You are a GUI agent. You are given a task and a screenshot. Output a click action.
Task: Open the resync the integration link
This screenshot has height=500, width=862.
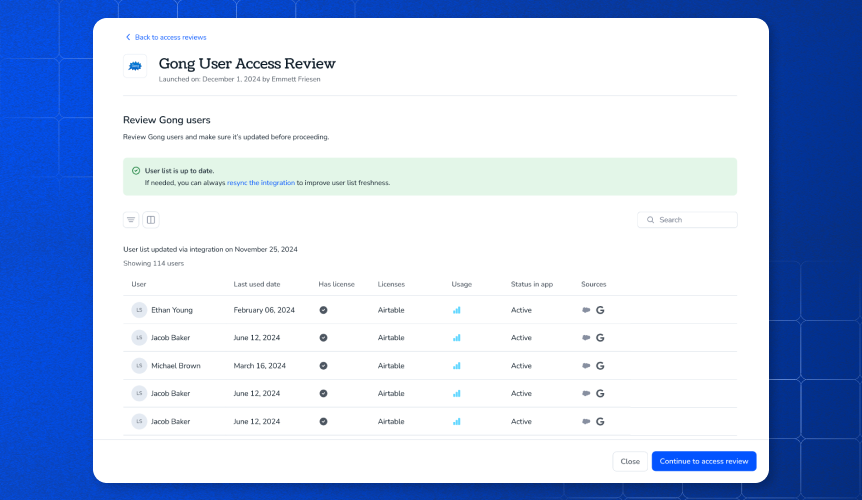point(261,183)
